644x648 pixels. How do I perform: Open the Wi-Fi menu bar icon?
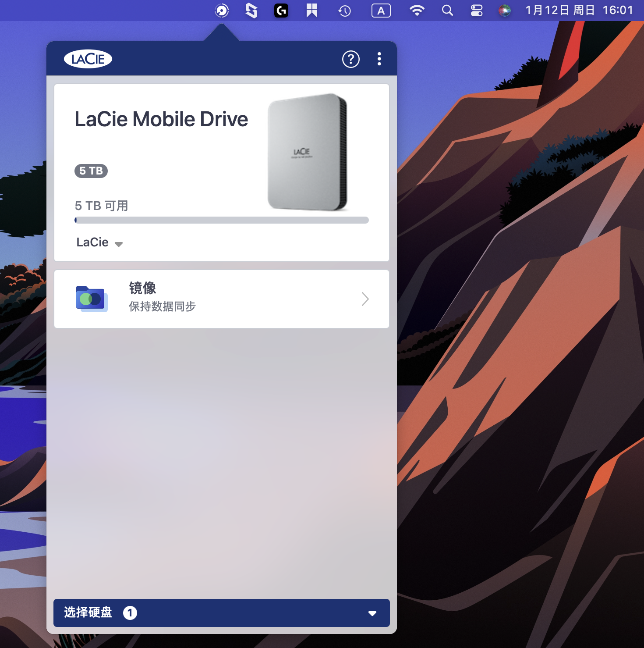coord(417,11)
